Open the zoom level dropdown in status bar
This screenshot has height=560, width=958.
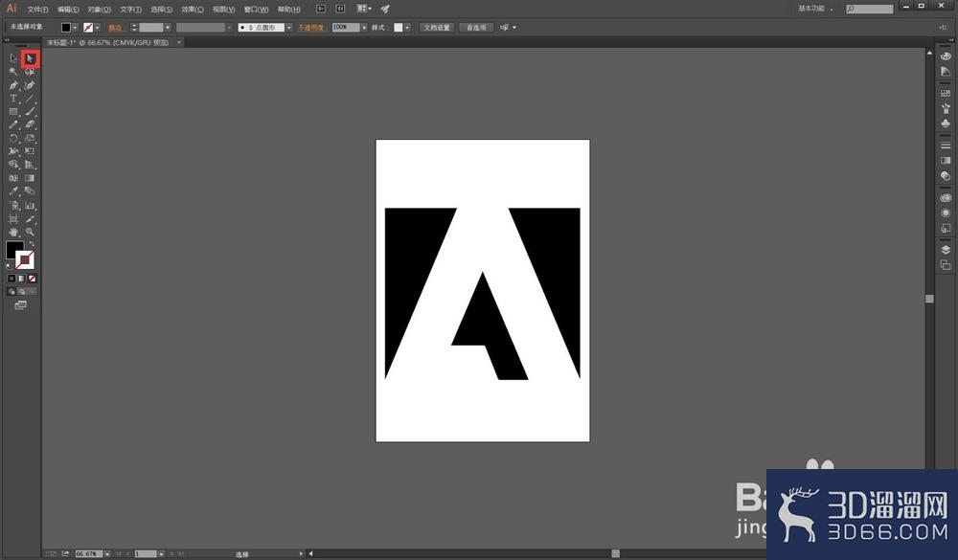(x=107, y=554)
